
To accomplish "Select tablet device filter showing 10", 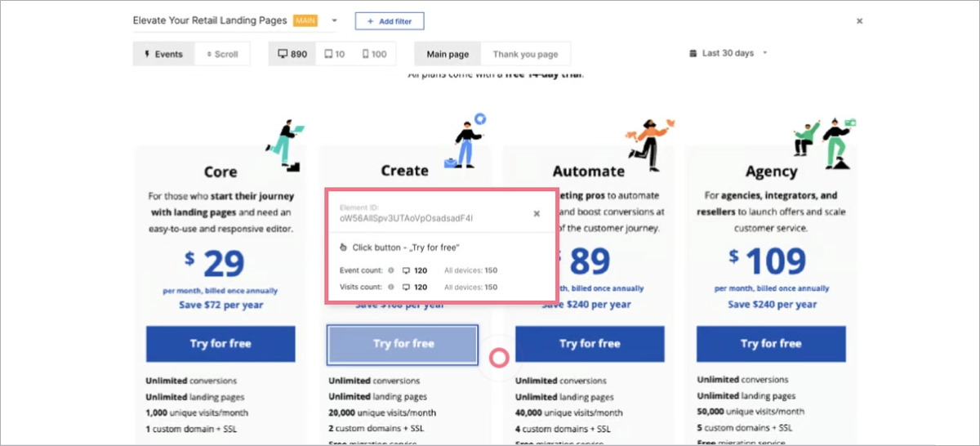I will [x=334, y=54].
